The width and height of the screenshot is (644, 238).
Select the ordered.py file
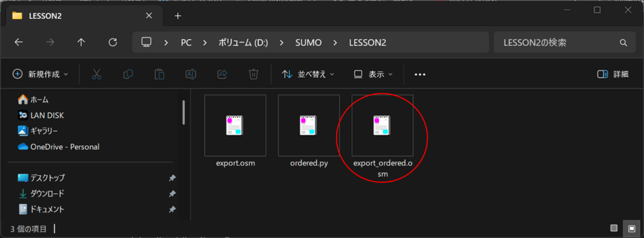[x=309, y=131]
